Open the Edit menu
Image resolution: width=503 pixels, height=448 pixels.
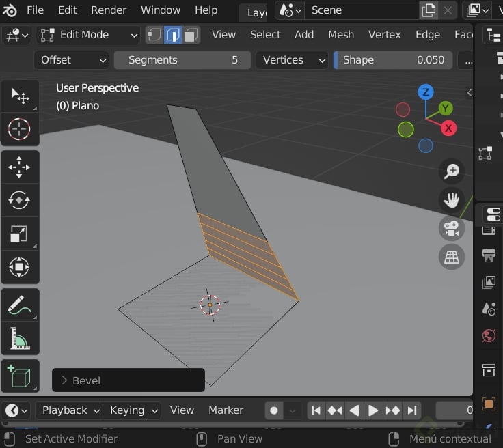click(68, 10)
